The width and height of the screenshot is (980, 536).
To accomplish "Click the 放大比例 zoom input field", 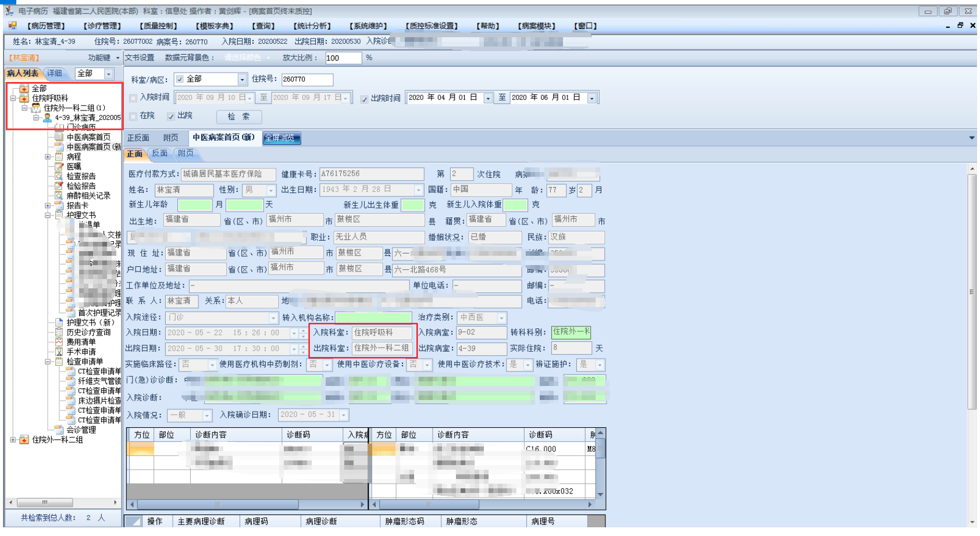I will click(x=343, y=58).
